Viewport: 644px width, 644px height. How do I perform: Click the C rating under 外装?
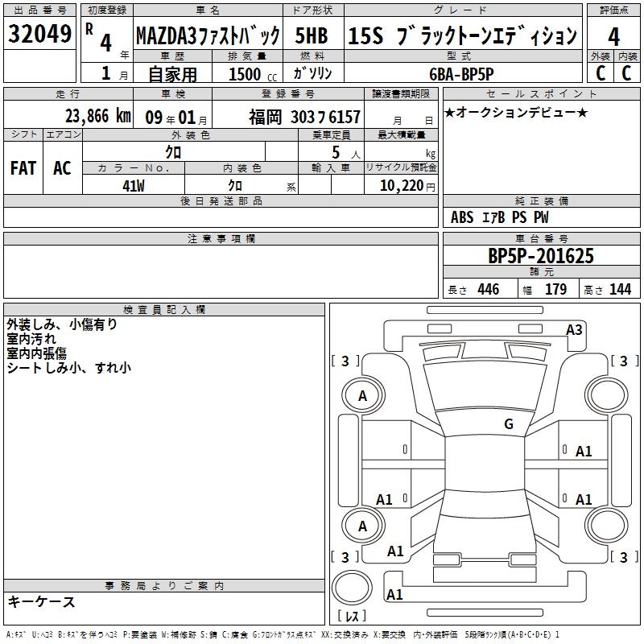click(x=601, y=72)
